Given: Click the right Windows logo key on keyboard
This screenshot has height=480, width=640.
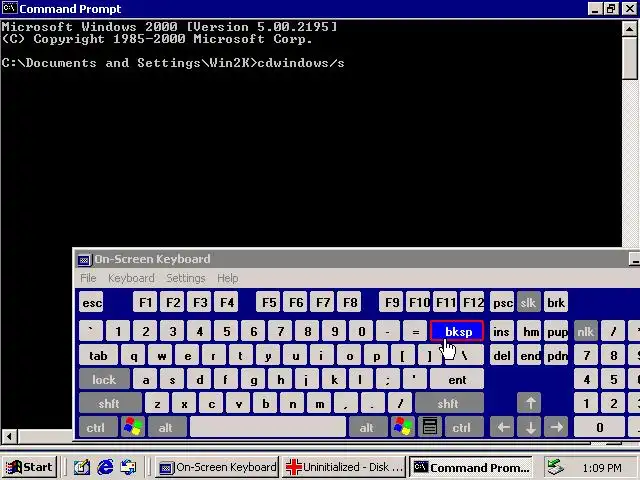Looking at the screenshot, I should (402, 427).
